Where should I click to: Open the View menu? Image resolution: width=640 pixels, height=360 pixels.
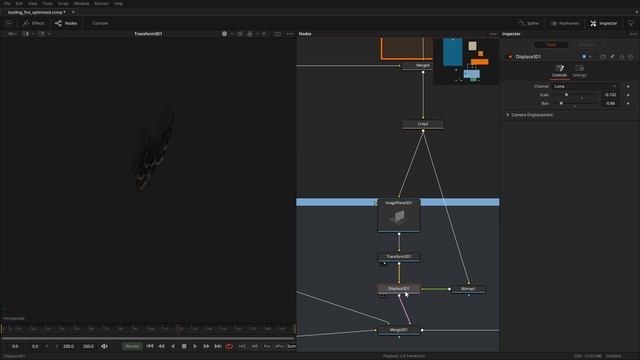point(32,3)
